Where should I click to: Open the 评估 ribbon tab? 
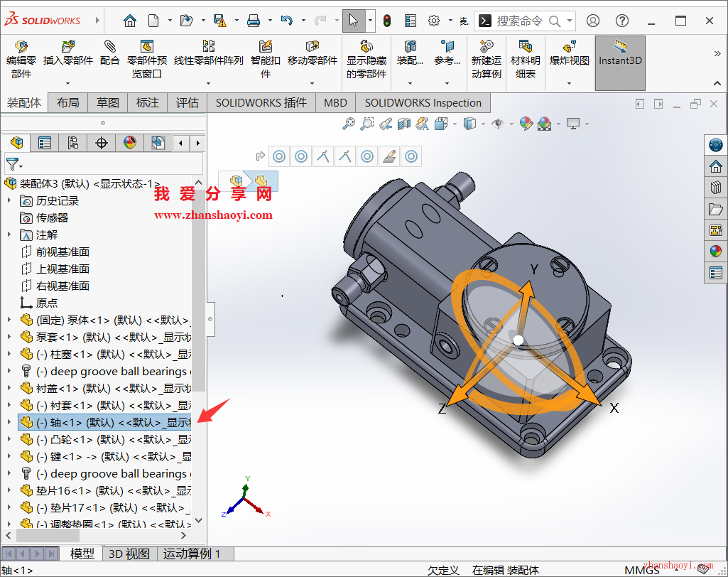[x=187, y=102]
